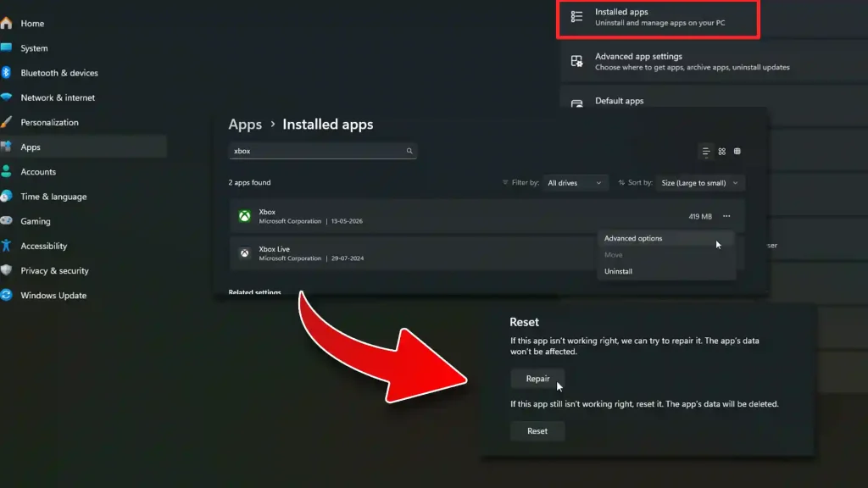Click the Apps sidebar icon
This screenshot has width=868, height=488.
pos(7,147)
